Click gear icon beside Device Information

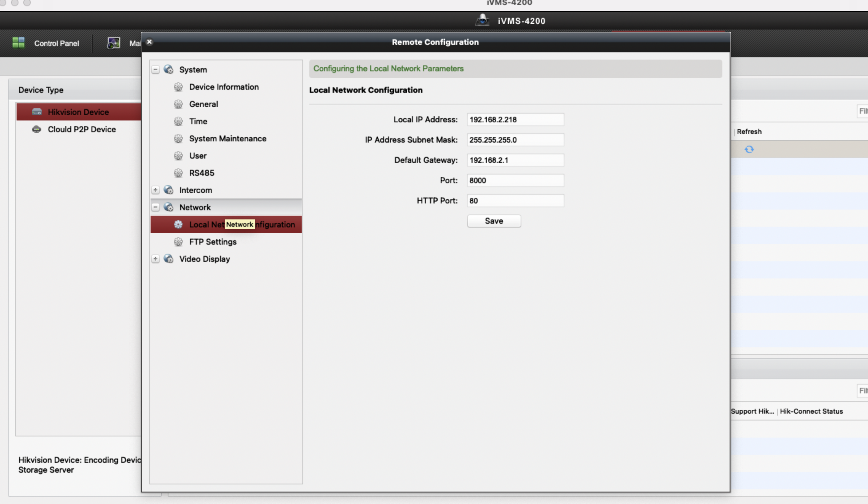pyautogui.click(x=178, y=87)
